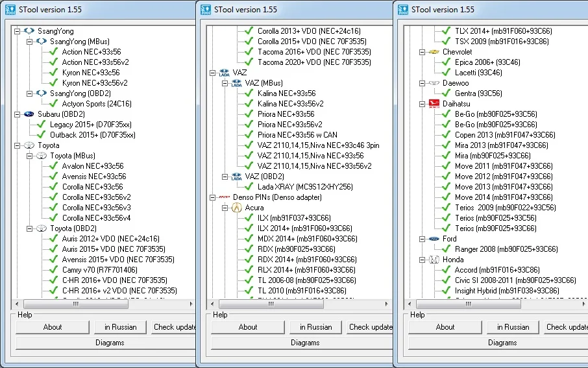Select TL 2010 (mb91F016+93C86)
Image resolution: width=588 pixels, height=368 pixels.
point(302,291)
